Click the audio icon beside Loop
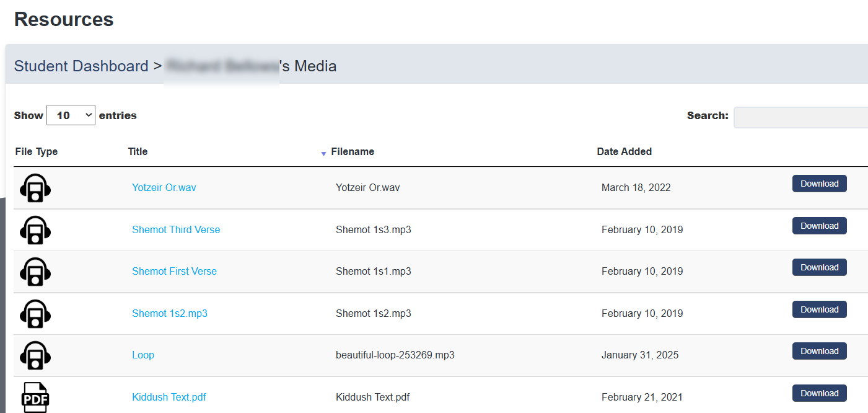Image resolution: width=868 pixels, height=413 pixels. pos(35,355)
